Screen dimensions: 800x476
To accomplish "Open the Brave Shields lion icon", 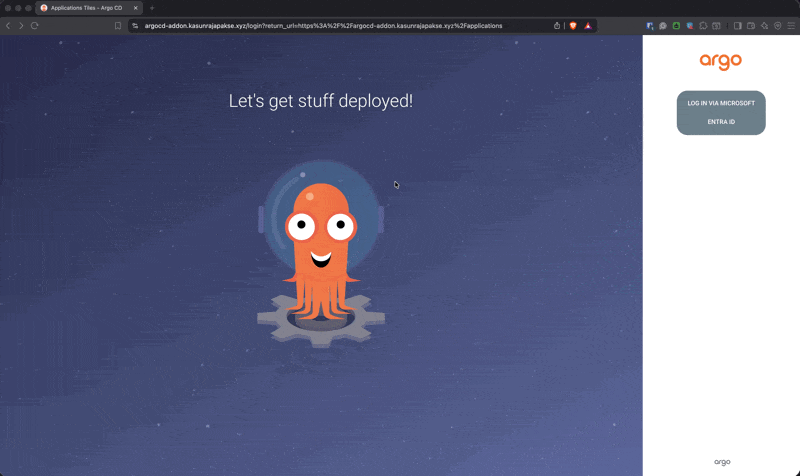I will point(573,26).
